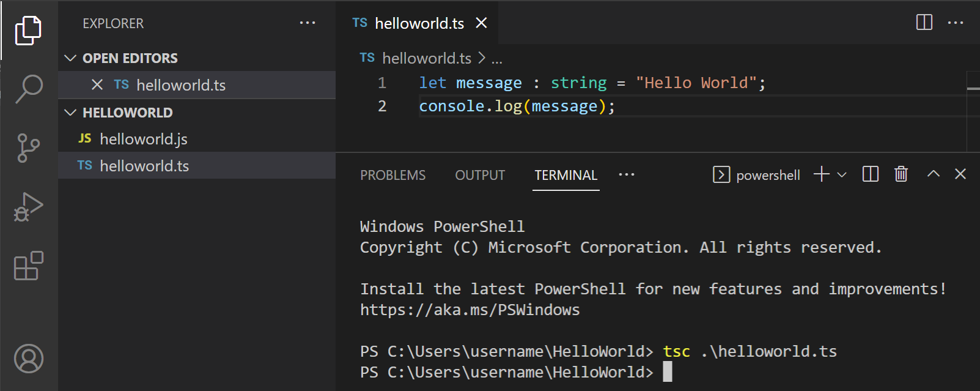
Task: Open helloworld.js in the file tree
Action: pos(143,140)
